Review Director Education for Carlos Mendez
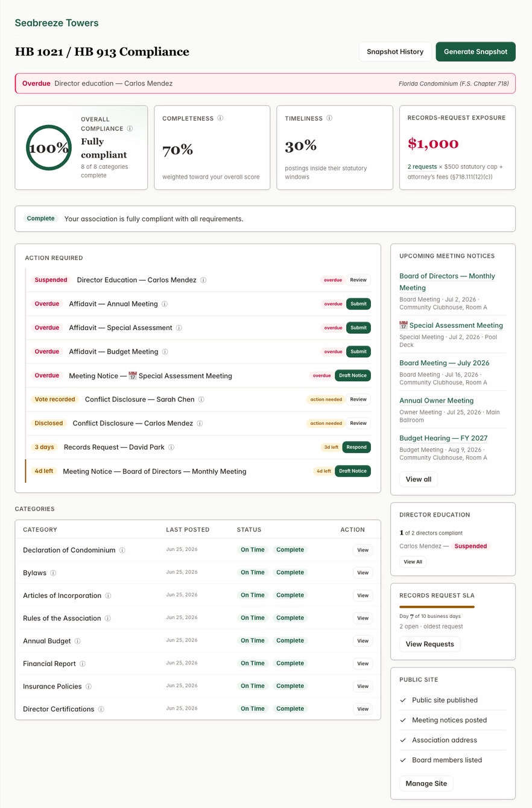Image resolution: width=532 pixels, height=808 pixels. point(358,280)
